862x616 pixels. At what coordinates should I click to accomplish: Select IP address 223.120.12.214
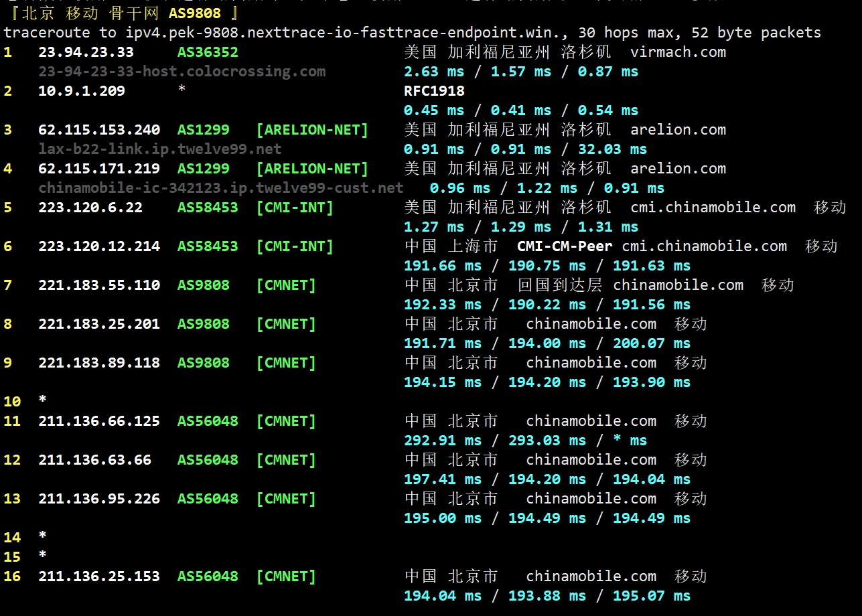tap(99, 246)
